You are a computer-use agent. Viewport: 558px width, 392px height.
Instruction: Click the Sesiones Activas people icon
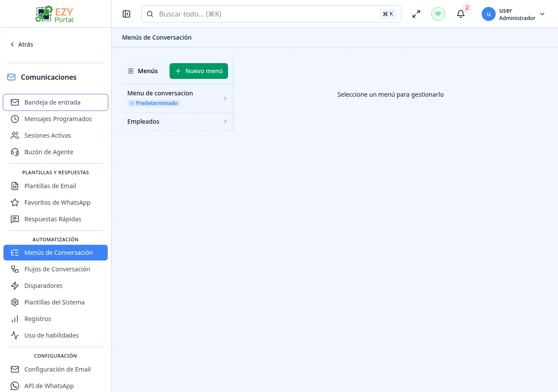[x=15, y=135]
